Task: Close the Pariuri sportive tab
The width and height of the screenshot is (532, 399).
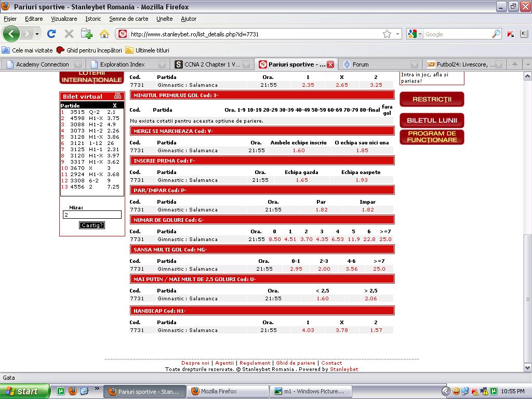Action: pyautogui.click(x=330, y=64)
